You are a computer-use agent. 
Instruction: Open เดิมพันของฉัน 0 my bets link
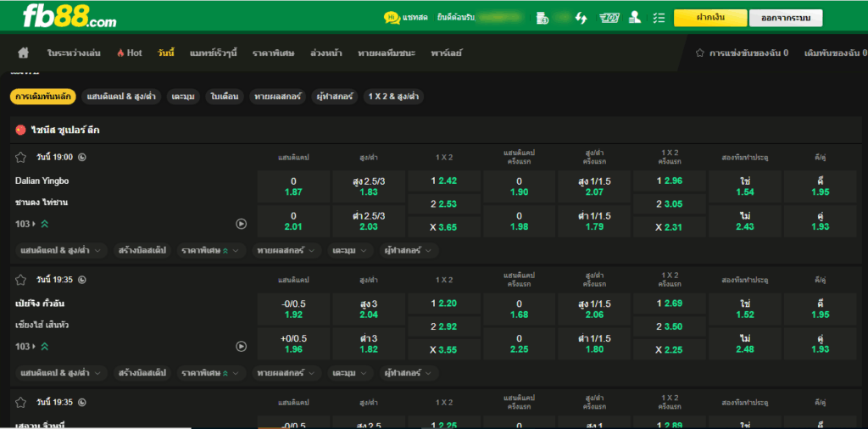835,53
